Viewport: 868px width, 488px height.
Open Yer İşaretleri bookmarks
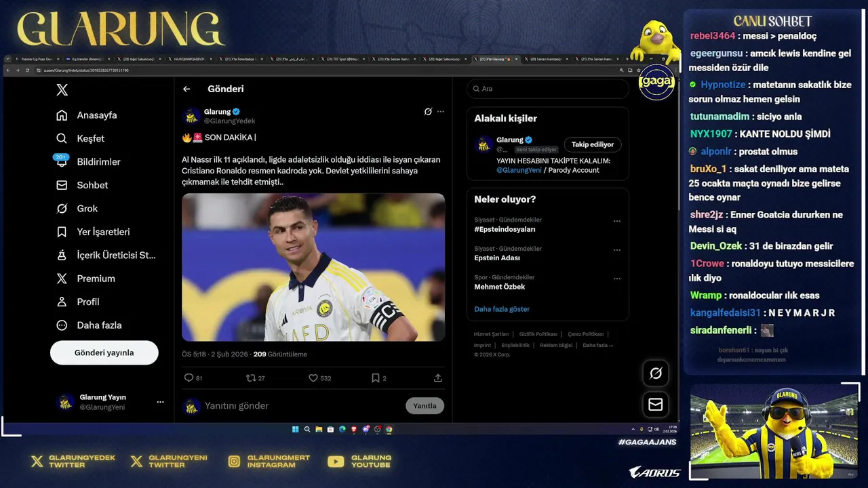tap(93, 232)
